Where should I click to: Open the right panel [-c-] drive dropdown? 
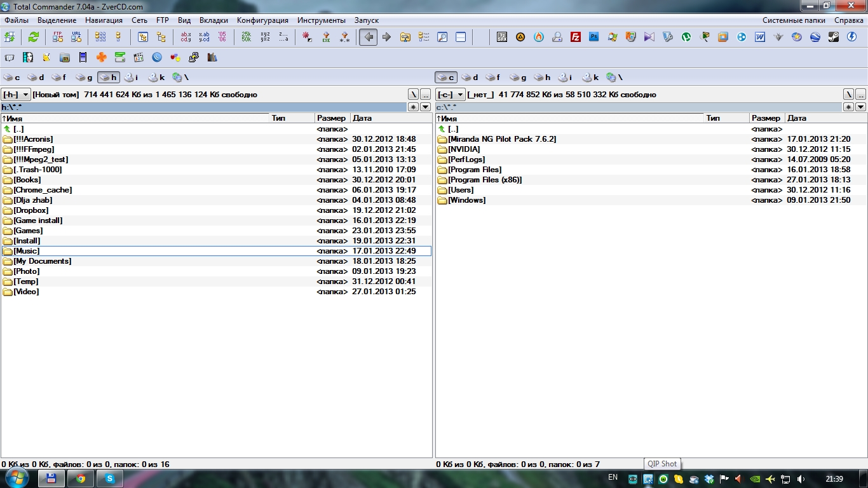click(451, 95)
